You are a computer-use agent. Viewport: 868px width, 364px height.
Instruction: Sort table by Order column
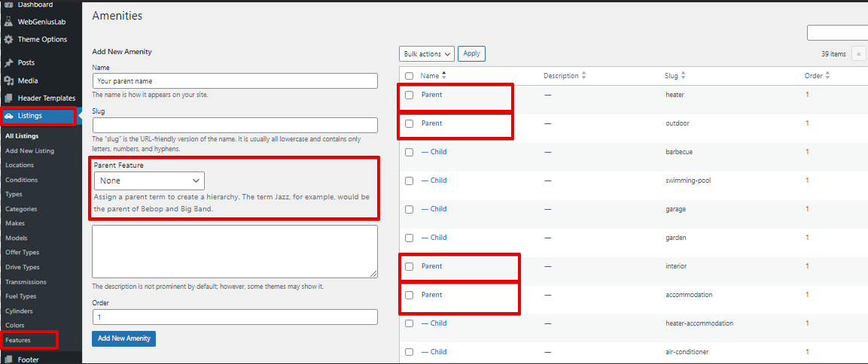(x=817, y=76)
